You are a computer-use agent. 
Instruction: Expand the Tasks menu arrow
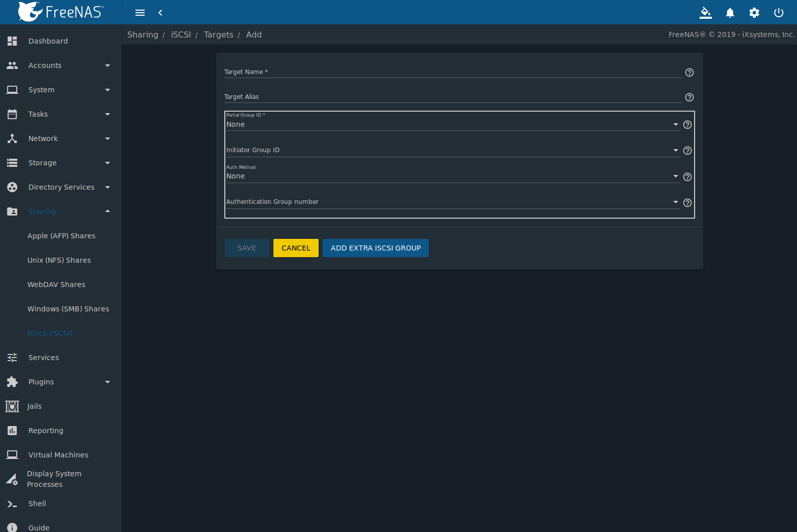108,114
